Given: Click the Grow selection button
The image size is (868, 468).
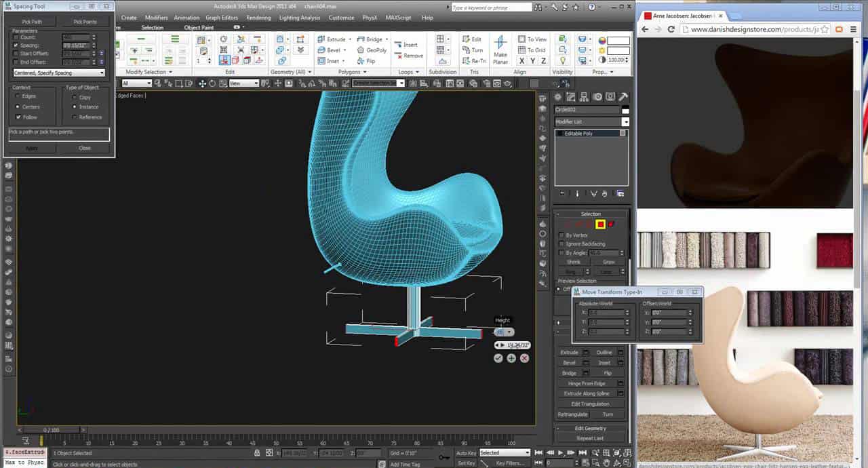Looking at the screenshot, I should click(608, 262).
